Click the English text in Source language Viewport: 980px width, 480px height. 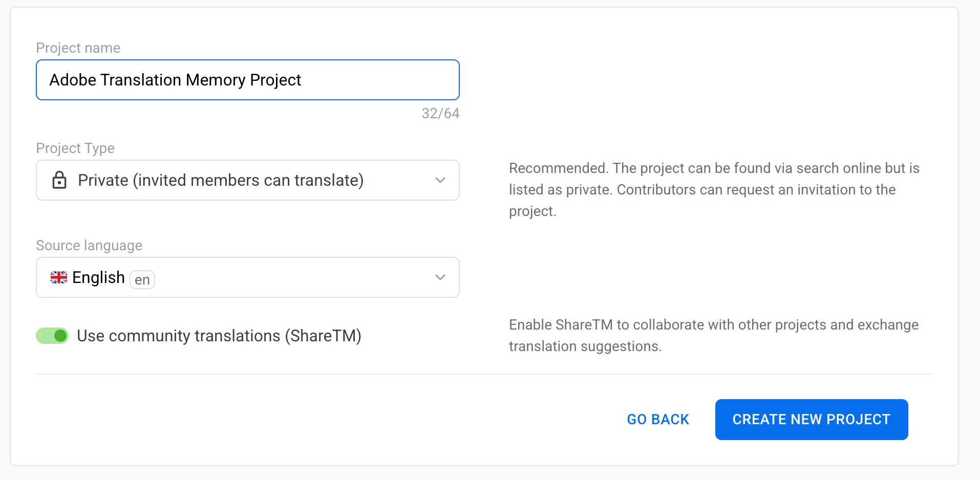[98, 277]
